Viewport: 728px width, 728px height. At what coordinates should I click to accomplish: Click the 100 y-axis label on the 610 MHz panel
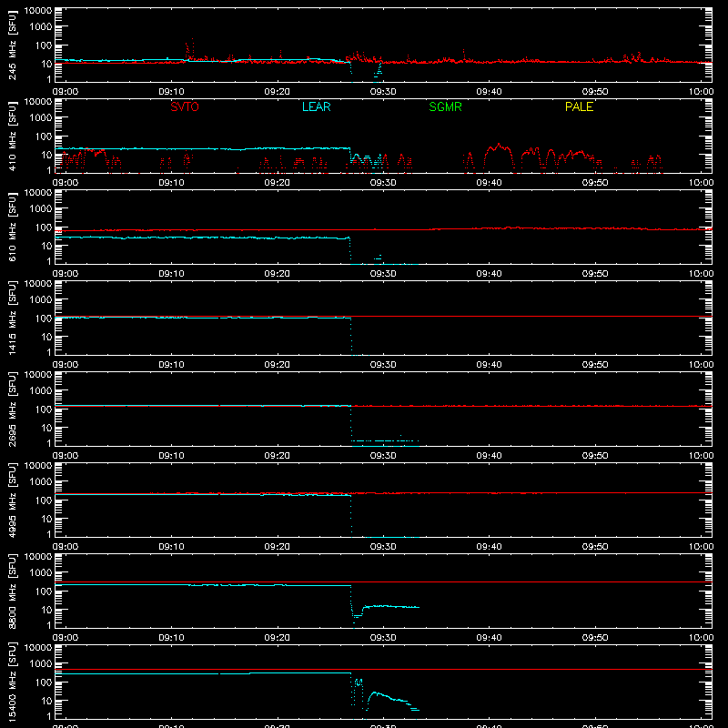44,227
